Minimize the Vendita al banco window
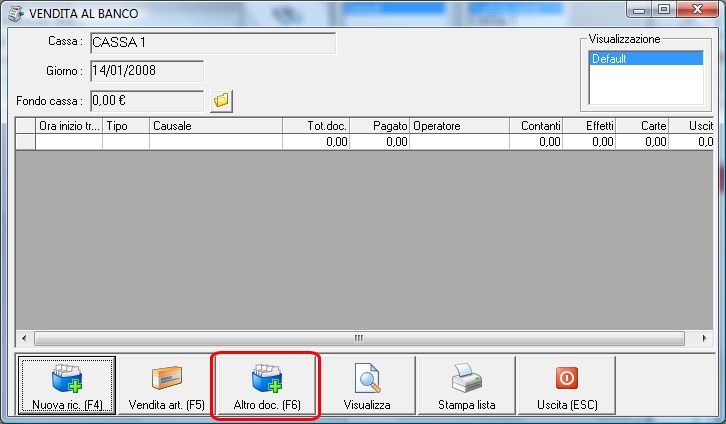 639,10
